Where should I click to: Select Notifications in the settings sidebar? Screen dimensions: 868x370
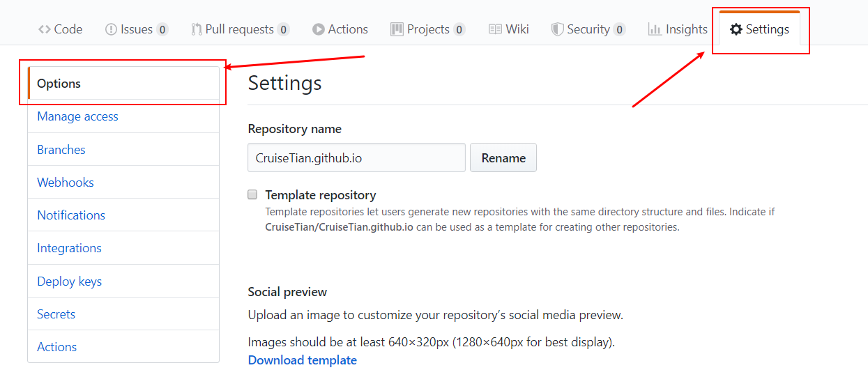(x=71, y=215)
